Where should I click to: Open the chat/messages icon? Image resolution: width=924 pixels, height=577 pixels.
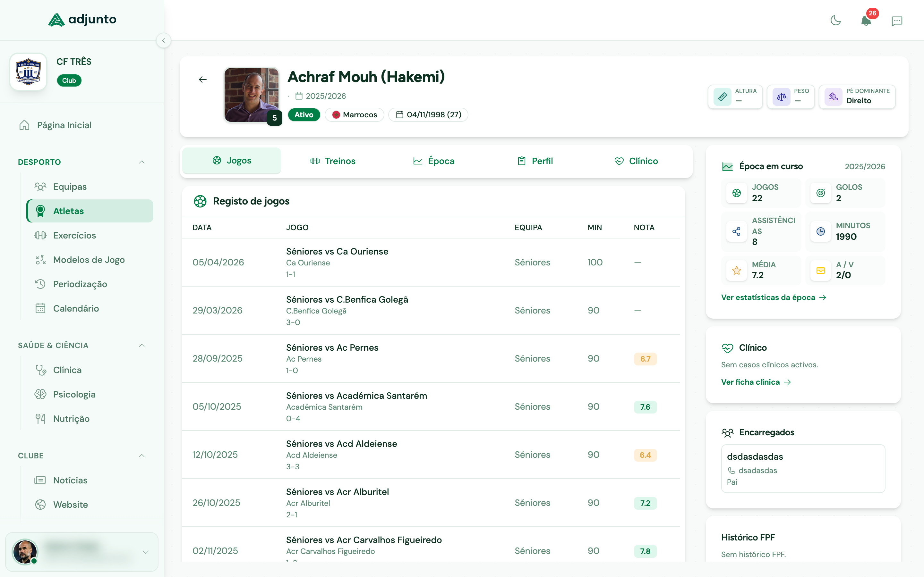[897, 21]
